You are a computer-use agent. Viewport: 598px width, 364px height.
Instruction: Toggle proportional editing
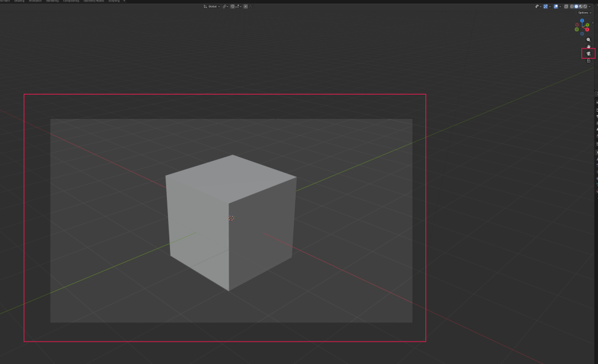tap(245, 6)
